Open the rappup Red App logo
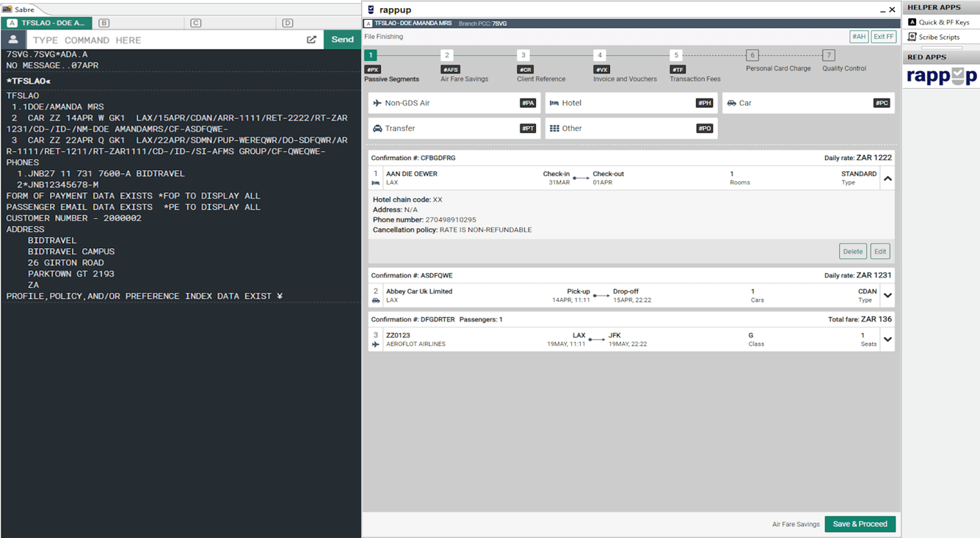This screenshot has height=538, width=980. [941, 76]
